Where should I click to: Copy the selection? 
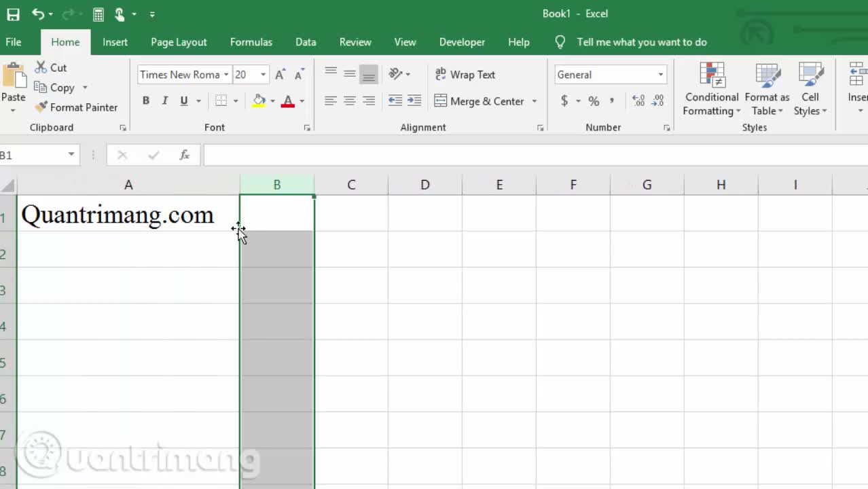pos(54,88)
